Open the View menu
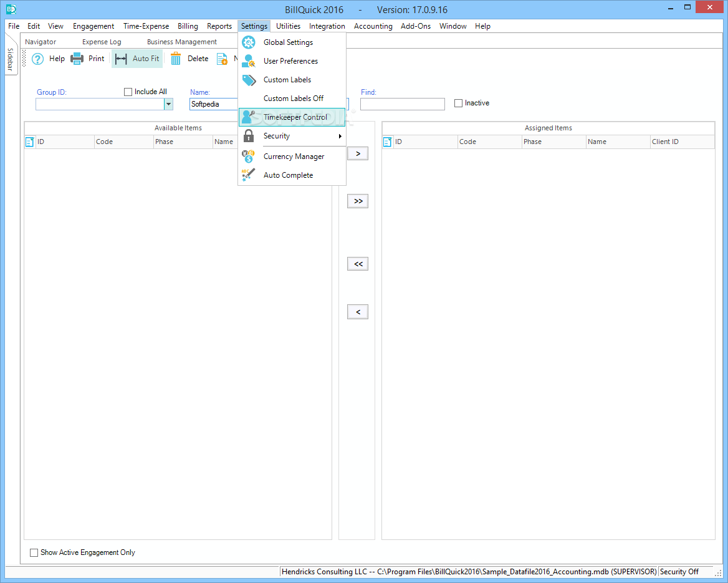The image size is (728, 583). tap(55, 26)
